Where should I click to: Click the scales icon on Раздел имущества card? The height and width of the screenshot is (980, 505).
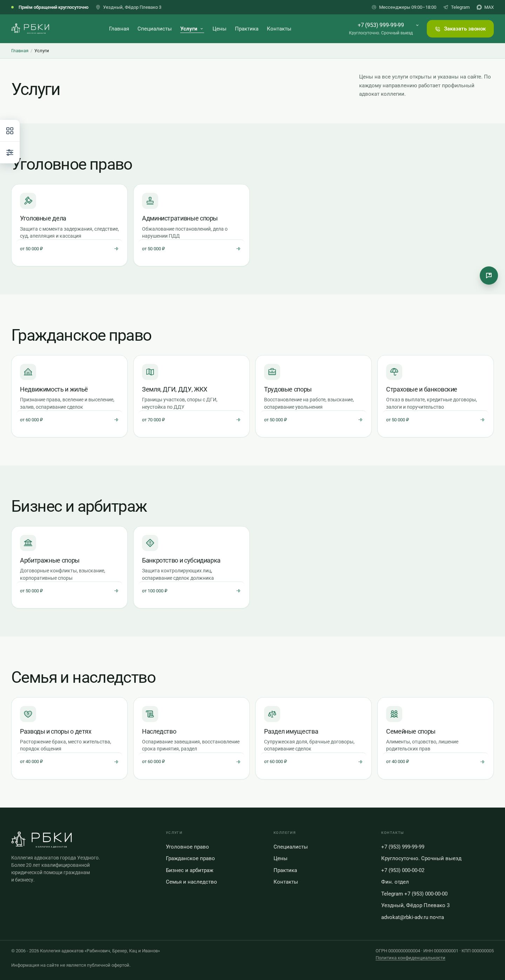pos(272,714)
